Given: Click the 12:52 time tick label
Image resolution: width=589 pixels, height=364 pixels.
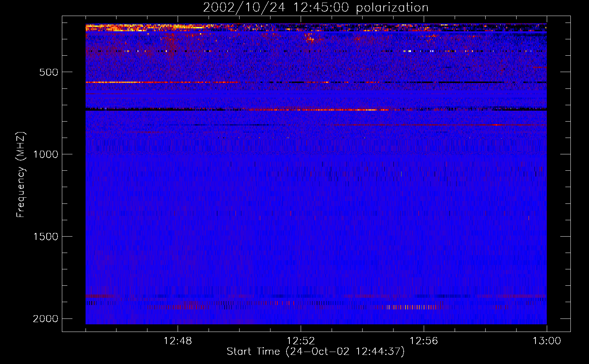Looking at the screenshot, I should click(x=301, y=341).
